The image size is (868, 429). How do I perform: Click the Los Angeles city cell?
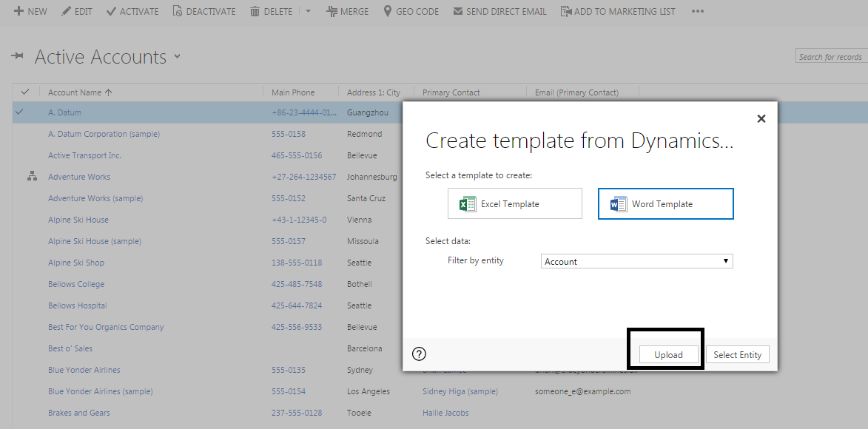pyautogui.click(x=369, y=391)
